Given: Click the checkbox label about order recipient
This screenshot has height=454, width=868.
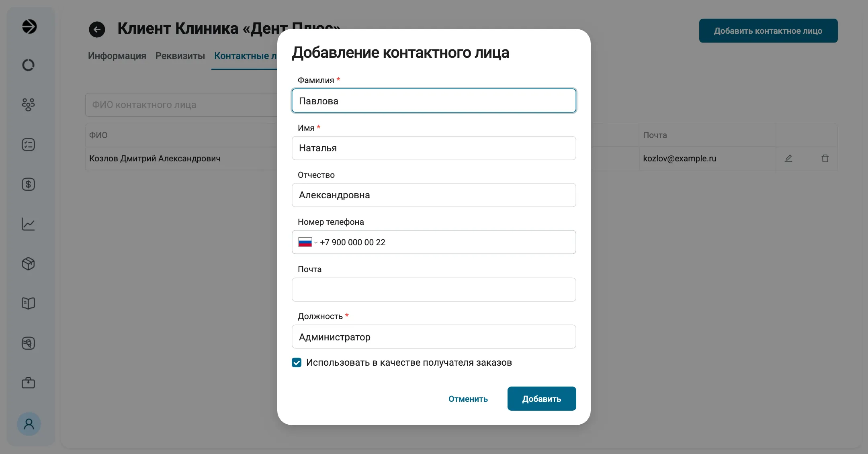Looking at the screenshot, I should [409, 363].
